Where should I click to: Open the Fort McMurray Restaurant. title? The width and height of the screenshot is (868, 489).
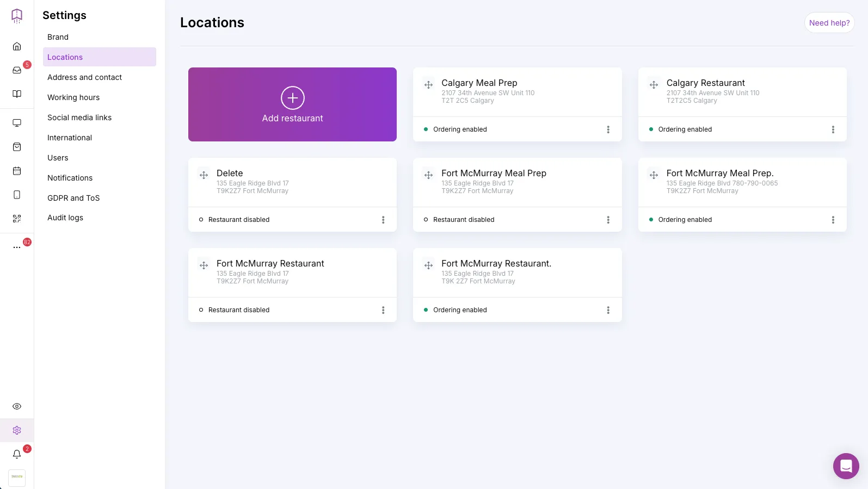[x=496, y=263]
